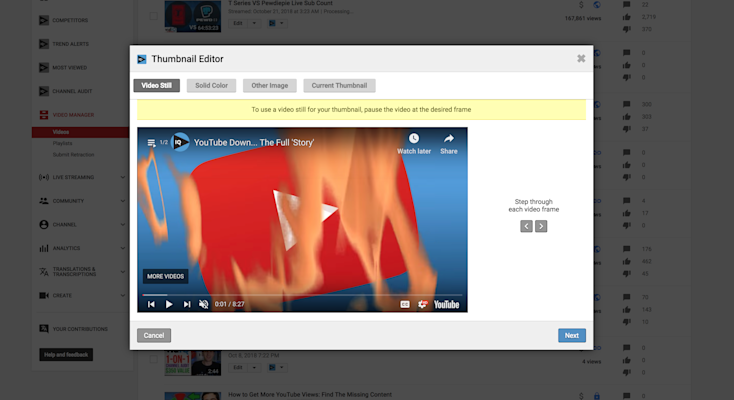
Task: Click the Analytics bar chart icon
Action: click(44, 248)
